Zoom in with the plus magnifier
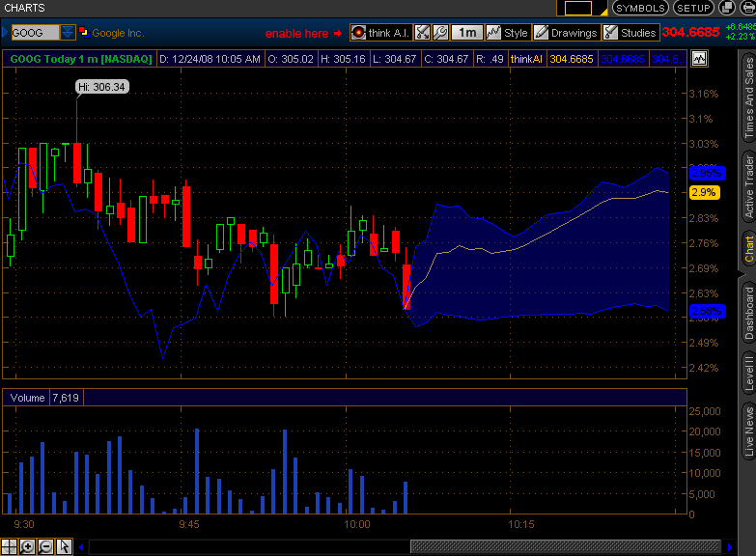The height and width of the screenshot is (556, 756). [x=27, y=547]
